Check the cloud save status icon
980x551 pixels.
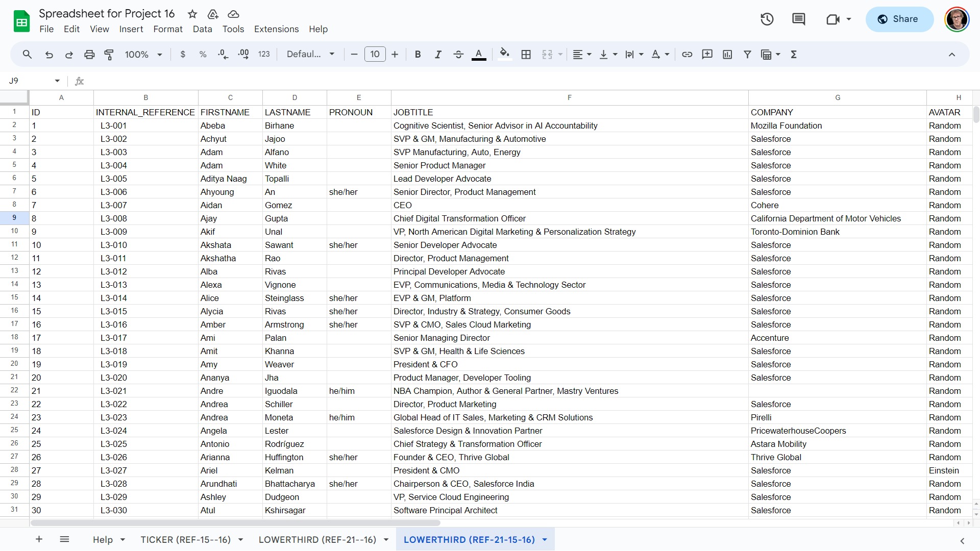pos(233,14)
